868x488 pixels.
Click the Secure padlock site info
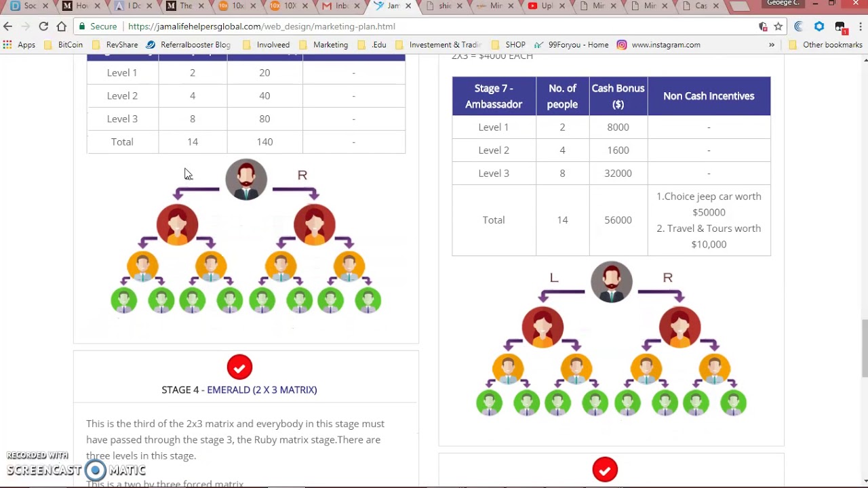coord(97,26)
